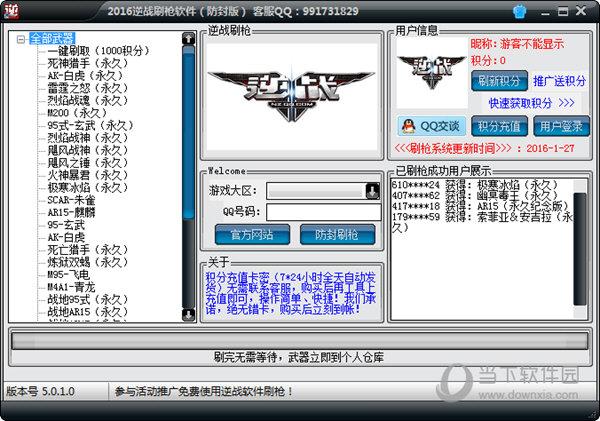Click the weapon tree scrollbar thumb

[x=188, y=132]
